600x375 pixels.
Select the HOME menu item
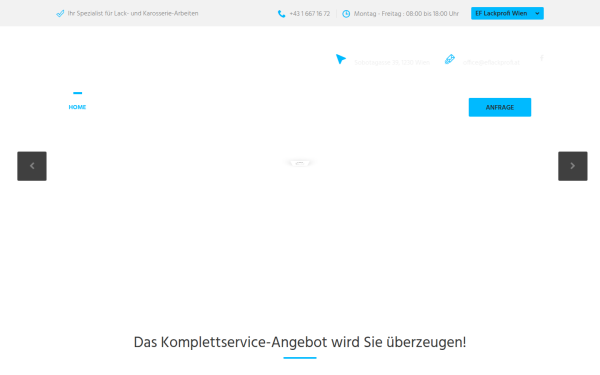[77, 107]
